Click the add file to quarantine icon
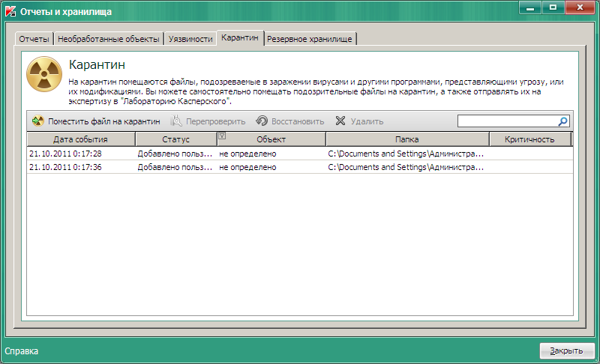600x364 pixels. tap(38, 121)
